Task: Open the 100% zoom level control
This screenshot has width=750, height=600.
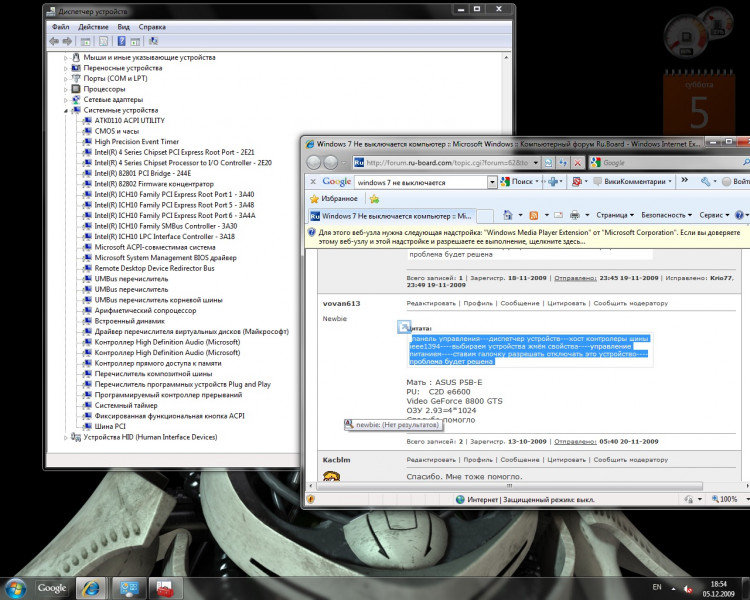Action: [x=728, y=498]
